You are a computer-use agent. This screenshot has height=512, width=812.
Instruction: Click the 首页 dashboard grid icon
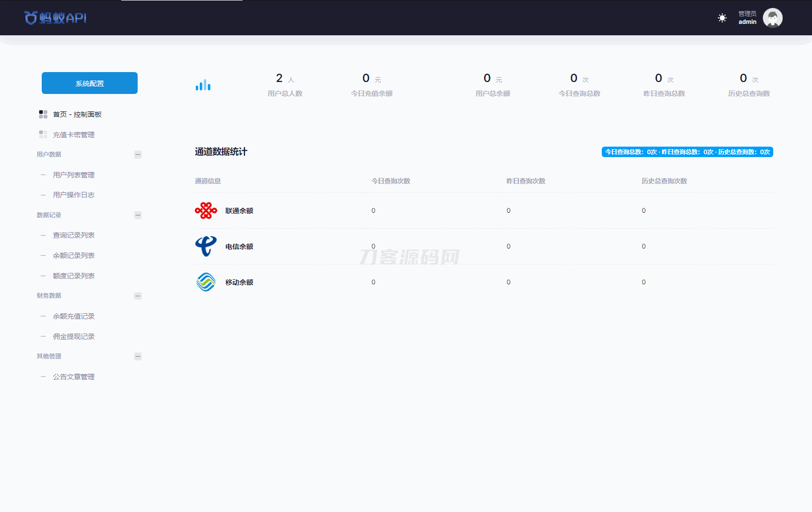(43, 114)
